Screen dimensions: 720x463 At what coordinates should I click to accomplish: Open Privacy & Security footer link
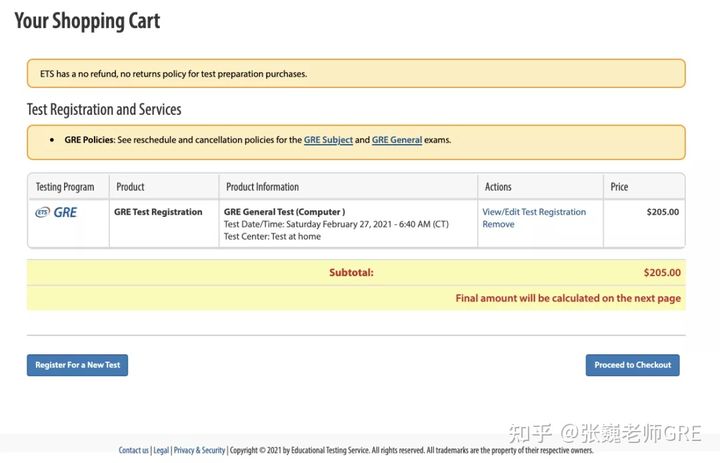[x=199, y=450]
